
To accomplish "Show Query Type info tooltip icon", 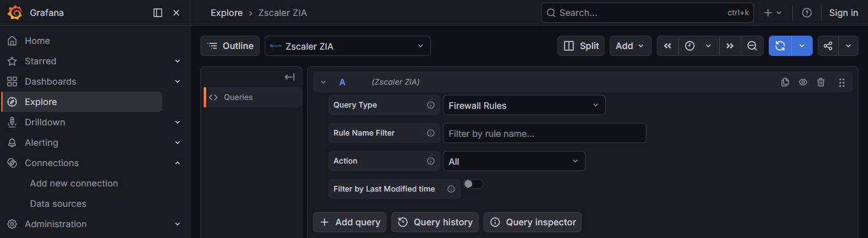I will coord(431,105).
